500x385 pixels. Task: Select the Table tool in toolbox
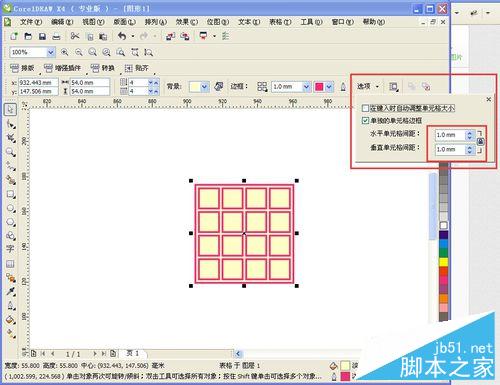coord(10,264)
